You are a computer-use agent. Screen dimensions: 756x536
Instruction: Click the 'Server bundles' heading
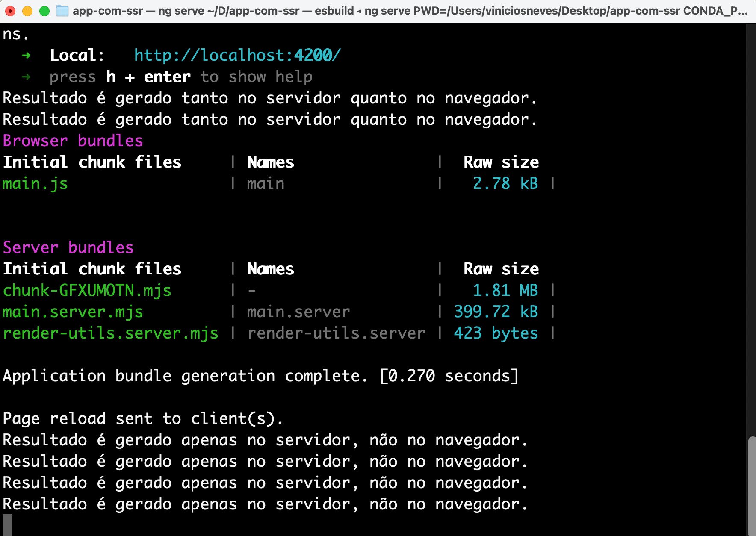pyautogui.click(x=68, y=247)
